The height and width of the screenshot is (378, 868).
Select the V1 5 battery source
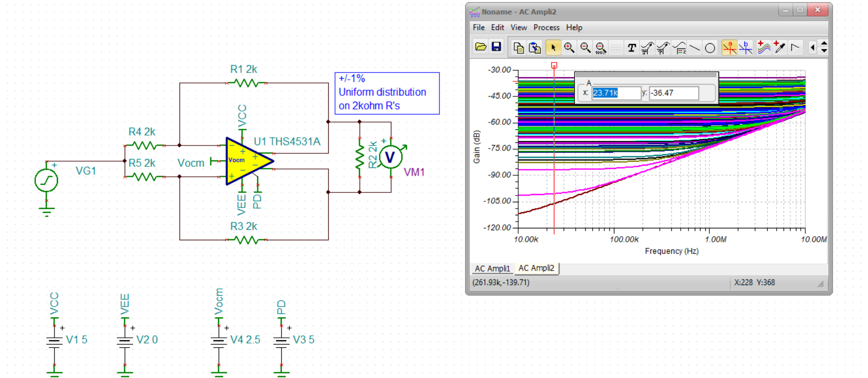click(54, 342)
